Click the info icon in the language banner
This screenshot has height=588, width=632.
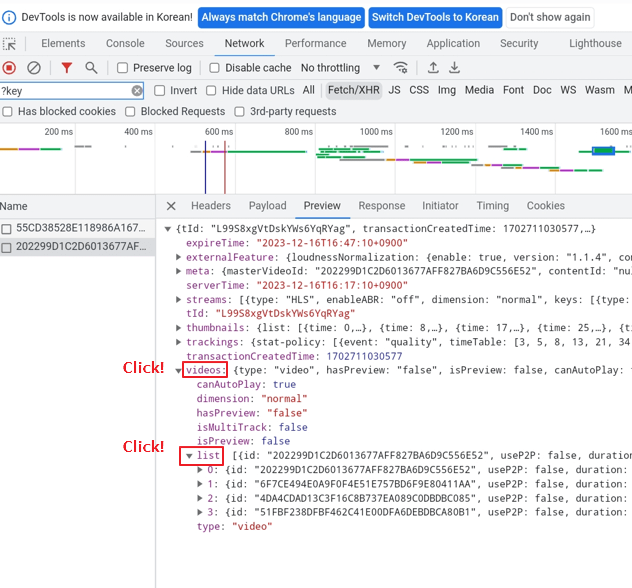pos(9,17)
